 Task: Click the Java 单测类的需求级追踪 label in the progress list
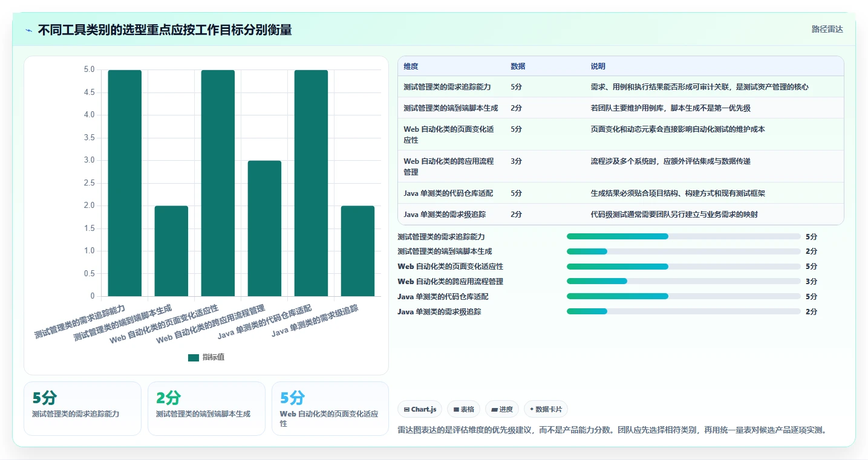[439, 312]
